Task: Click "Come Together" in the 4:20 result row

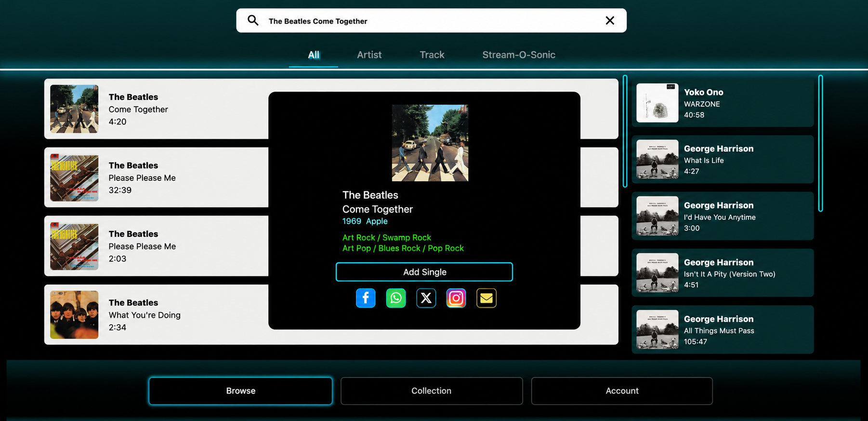Action: pyautogui.click(x=138, y=109)
